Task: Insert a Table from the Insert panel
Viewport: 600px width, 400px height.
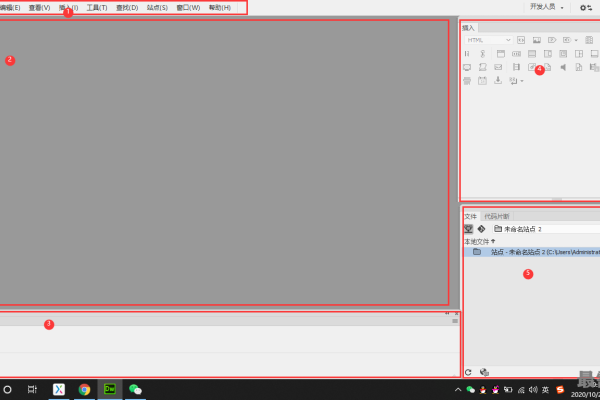Action: [589, 40]
